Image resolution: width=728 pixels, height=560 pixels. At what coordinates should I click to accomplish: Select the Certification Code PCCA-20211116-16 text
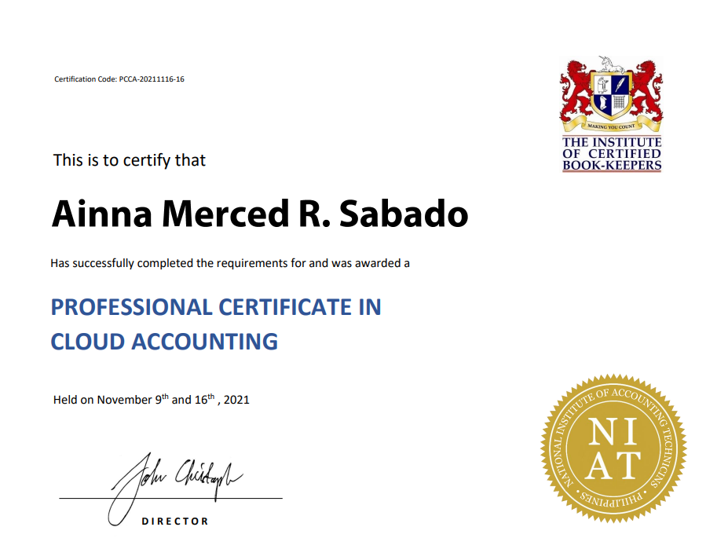point(119,79)
